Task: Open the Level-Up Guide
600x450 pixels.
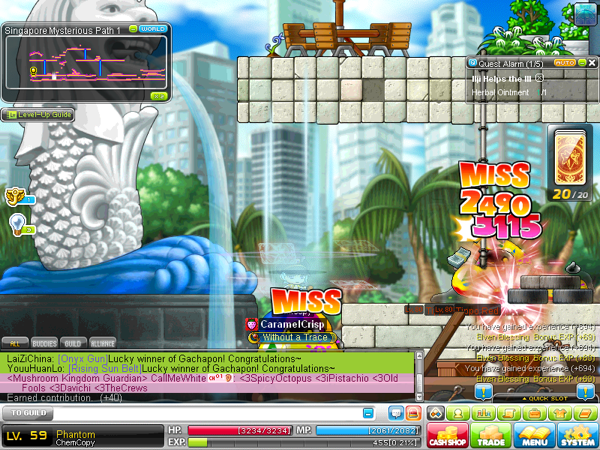Action: [38, 114]
